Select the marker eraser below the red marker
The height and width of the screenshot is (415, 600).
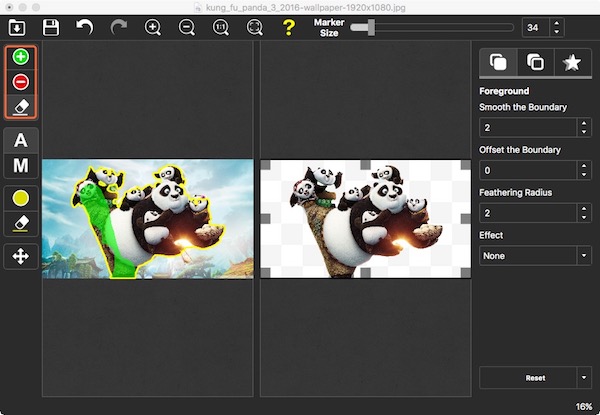click(x=21, y=107)
